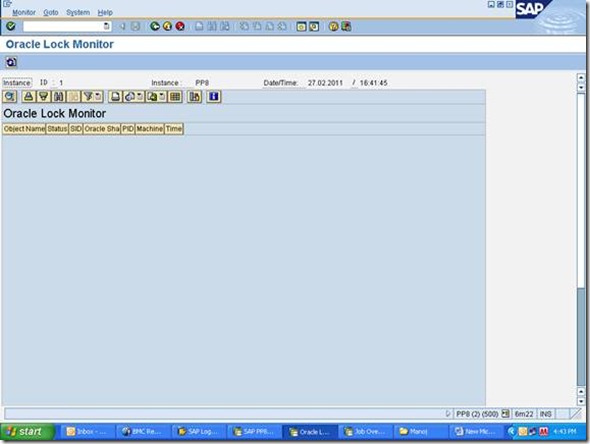
Task: Click the Sort descending icon
Action: (x=44, y=97)
